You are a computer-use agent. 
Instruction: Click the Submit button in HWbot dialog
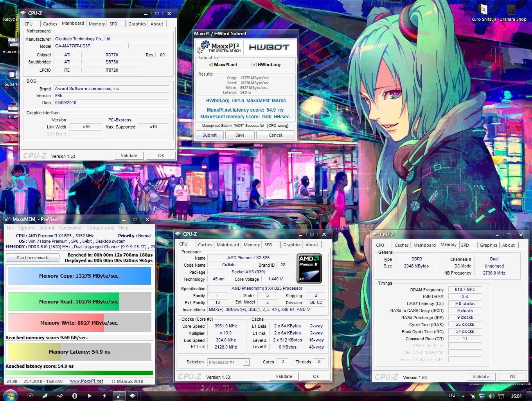coord(210,135)
